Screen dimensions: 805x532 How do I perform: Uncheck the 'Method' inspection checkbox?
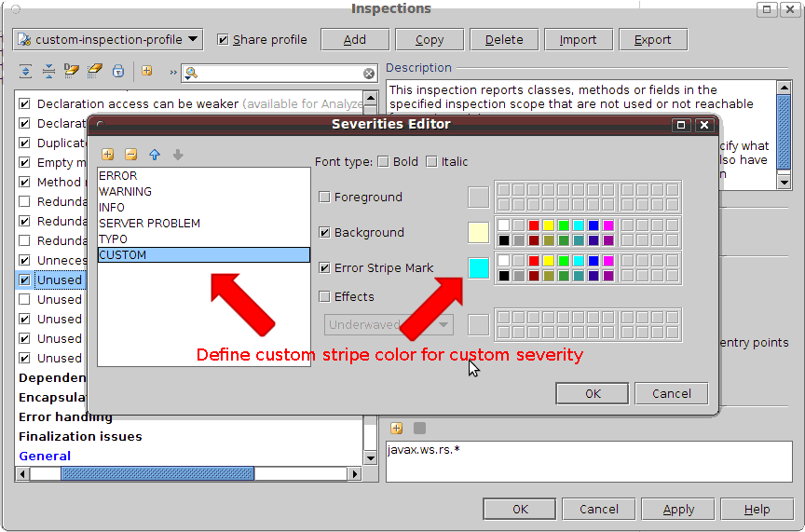(24, 183)
